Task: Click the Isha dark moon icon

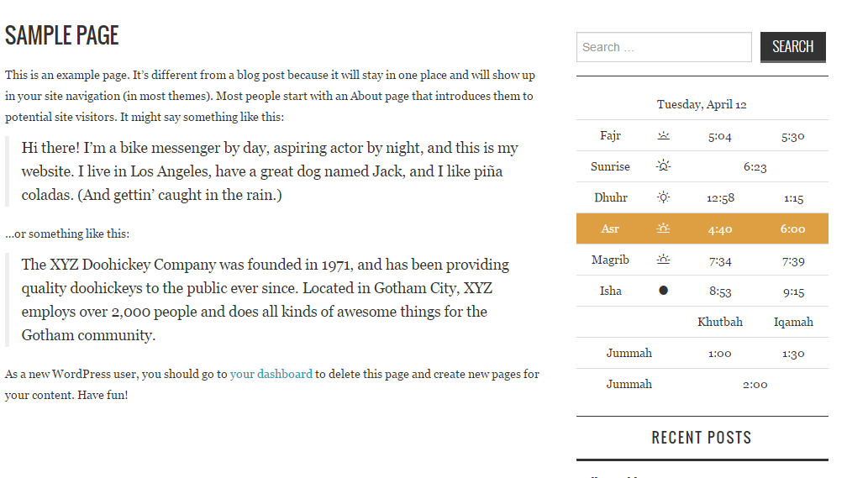Action: click(x=663, y=290)
